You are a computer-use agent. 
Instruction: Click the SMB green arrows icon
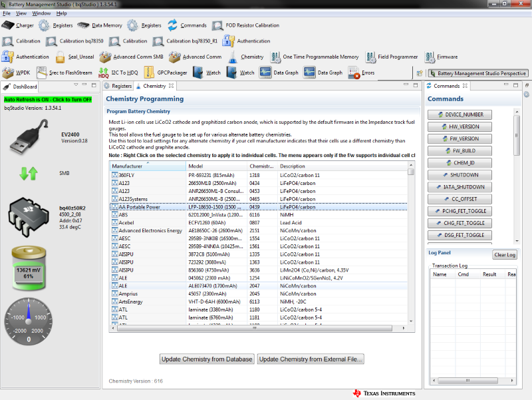click(29, 173)
